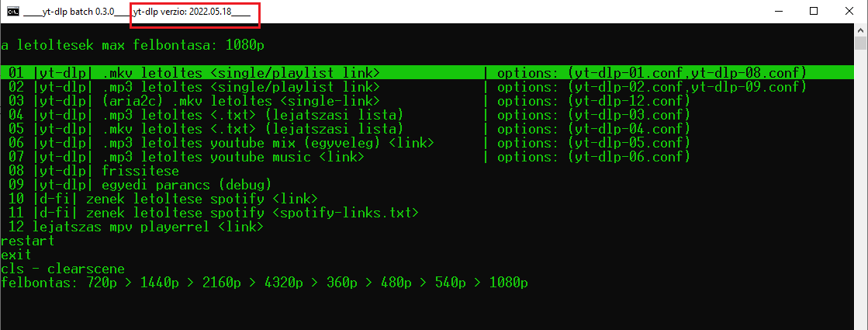Click line 03 aria2c .mkv letoltes
868x330 pixels.
(x=349, y=101)
